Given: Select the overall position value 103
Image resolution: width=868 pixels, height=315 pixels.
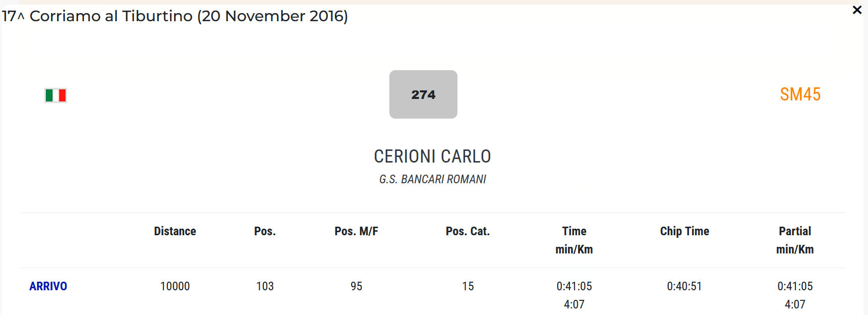Looking at the screenshot, I should coord(265,286).
